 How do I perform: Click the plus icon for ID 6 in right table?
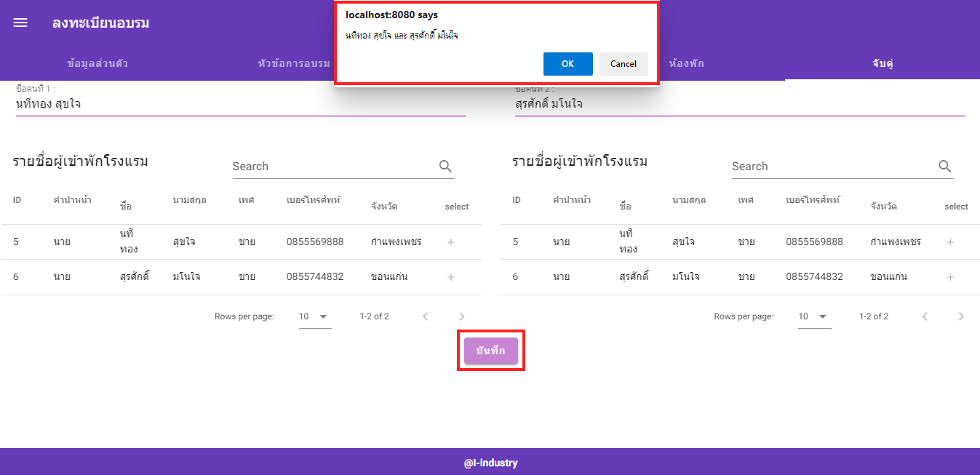(x=950, y=276)
